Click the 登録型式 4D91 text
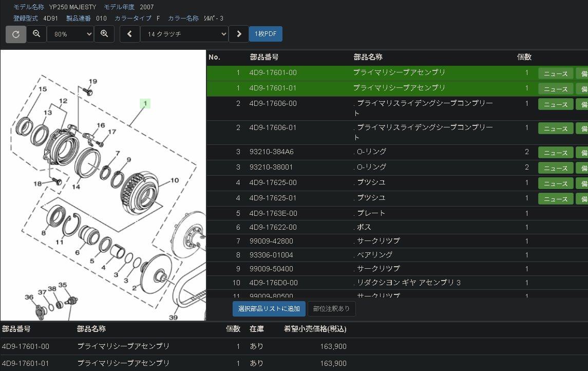 pos(35,18)
